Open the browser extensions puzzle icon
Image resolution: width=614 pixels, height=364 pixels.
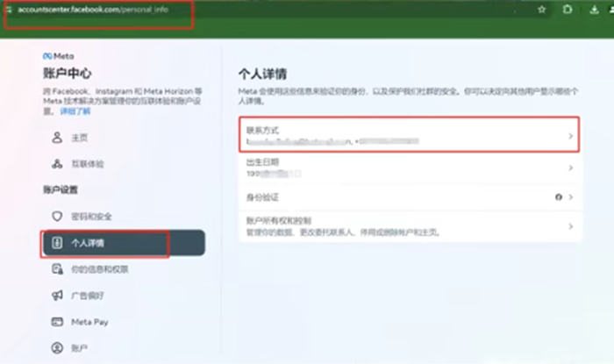click(x=568, y=10)
